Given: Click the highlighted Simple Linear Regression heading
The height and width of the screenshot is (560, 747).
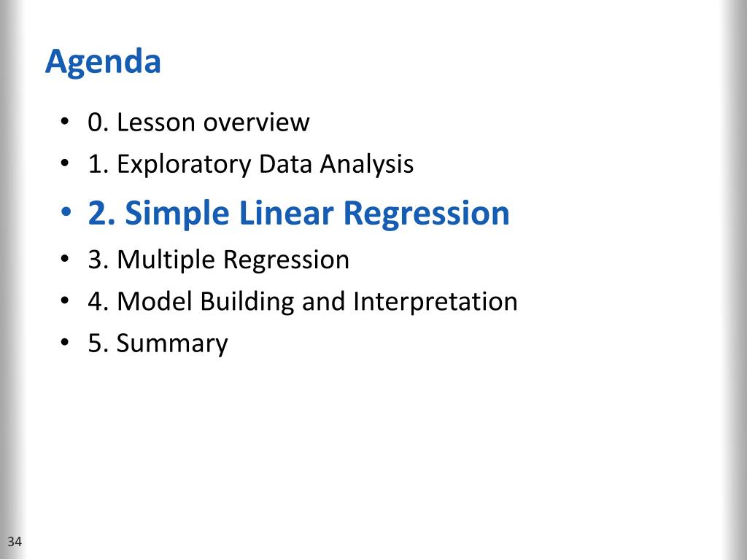Looking at the screenshot, I should 298,214.
